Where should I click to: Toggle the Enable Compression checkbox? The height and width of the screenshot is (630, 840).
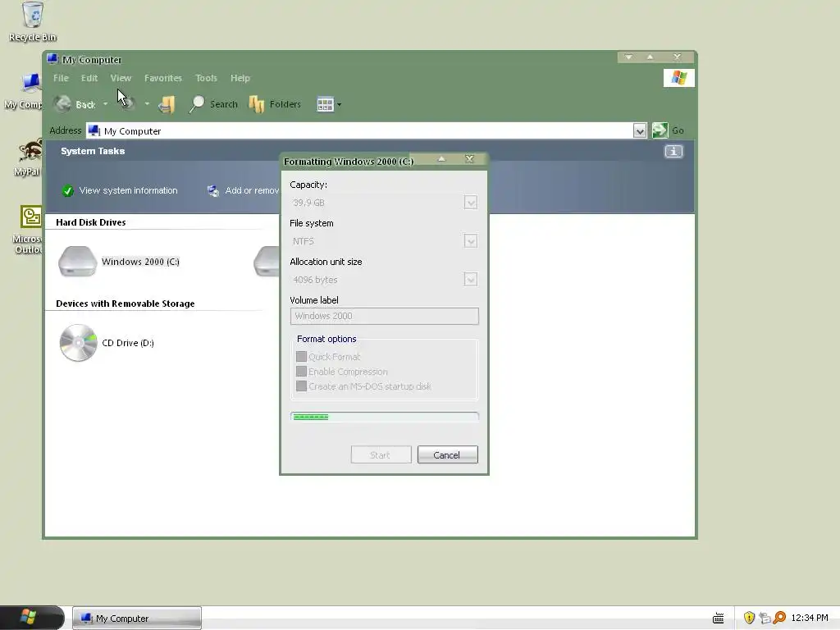pos(301,372)
